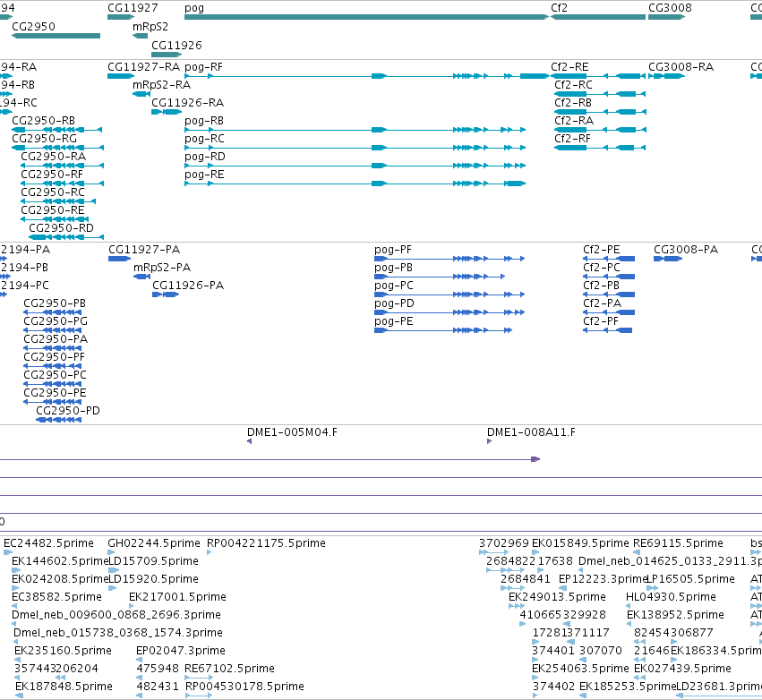Select the Dmel_neb_009600_0868_2696.3prime label

point(116,615)
